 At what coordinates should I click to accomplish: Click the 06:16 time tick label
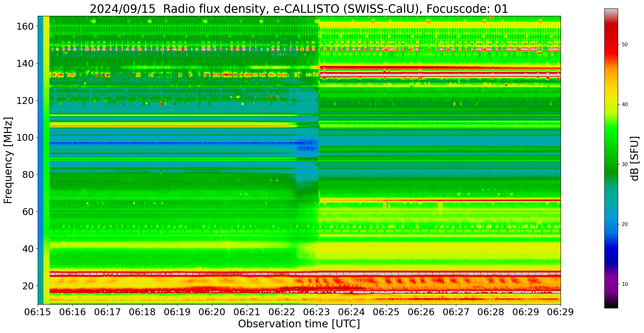pyautogui.click(x=73, y=312)
